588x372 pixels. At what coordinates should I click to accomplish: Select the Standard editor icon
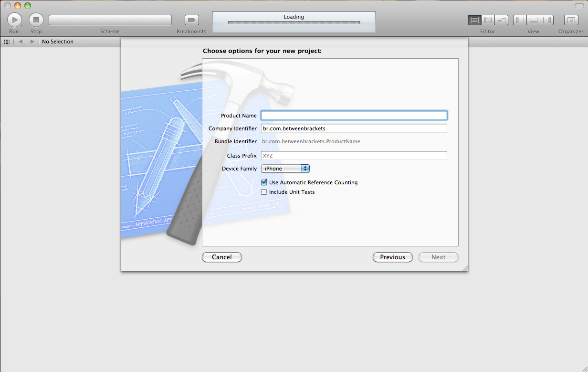tap(474, 20)
